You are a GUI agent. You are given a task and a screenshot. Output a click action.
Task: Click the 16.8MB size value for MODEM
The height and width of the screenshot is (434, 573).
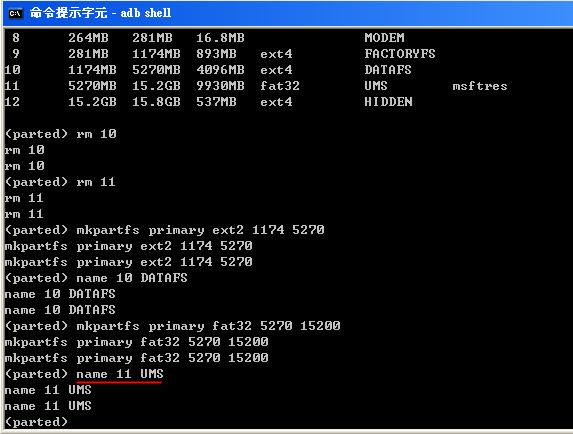coord(220,38)
